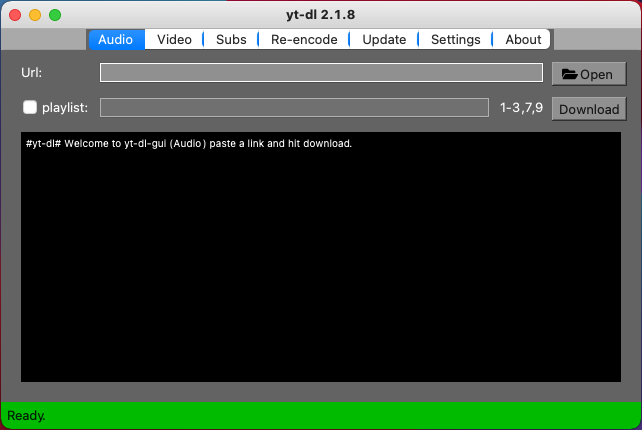
Task: Click the 'yt-dl 2.1.8' window title
Action: (321, 15)
